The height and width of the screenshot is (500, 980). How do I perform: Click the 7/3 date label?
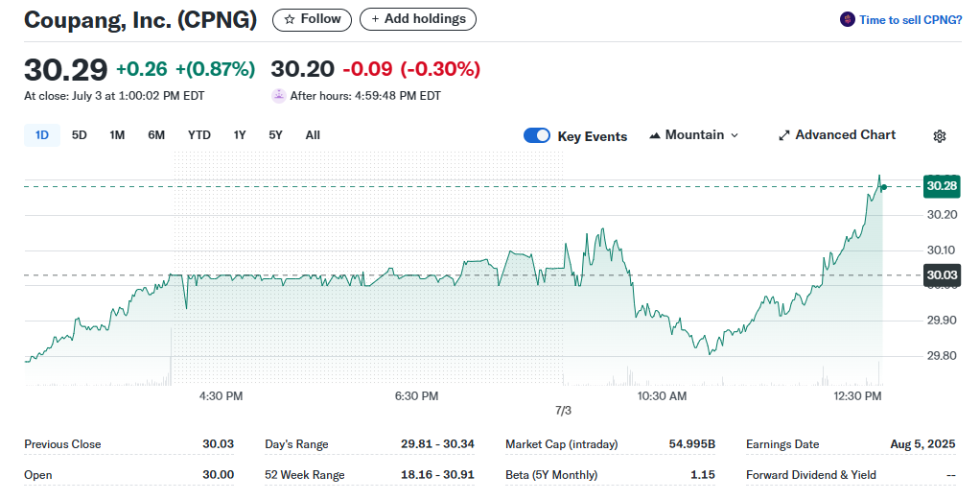point(563,411)
